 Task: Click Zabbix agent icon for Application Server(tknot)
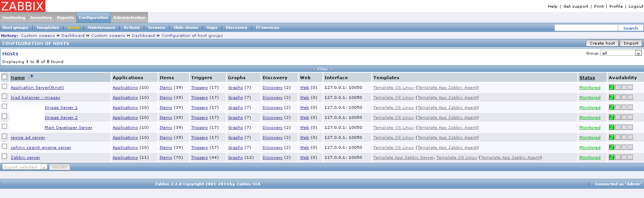(611, 87)
